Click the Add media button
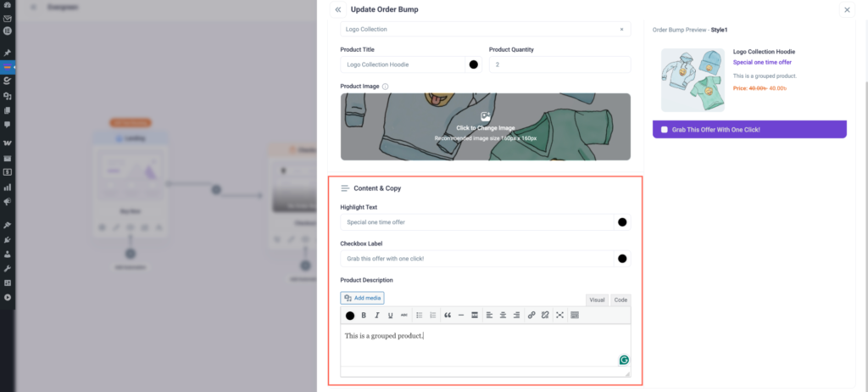The image size is (868, 392). (362, 298)
